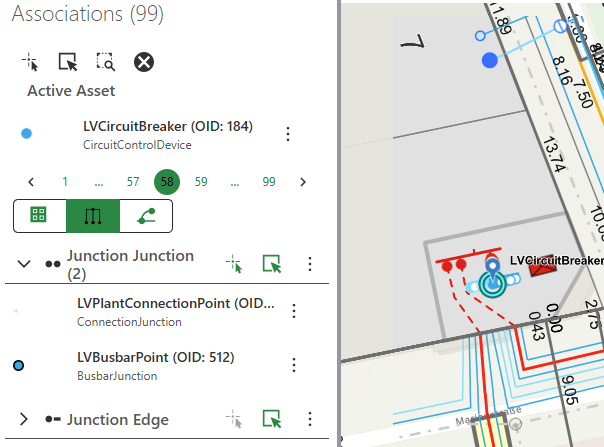Click the blue location pin on the map
This screenshot has height=447, width=604.
pos(492,269)
